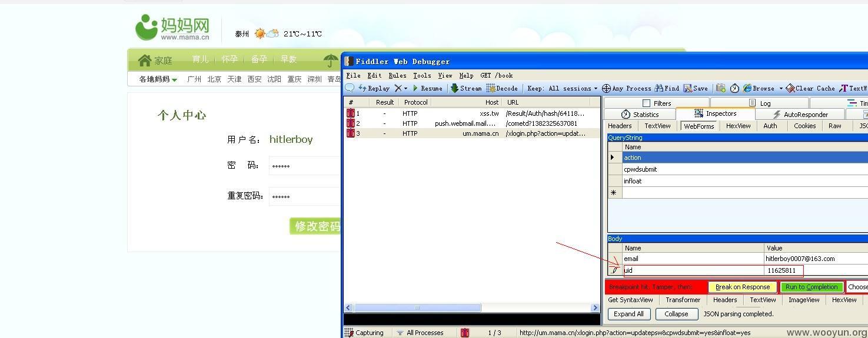Select the Inspectors tab
Viewport: 868px width, 338px height.
715,114
